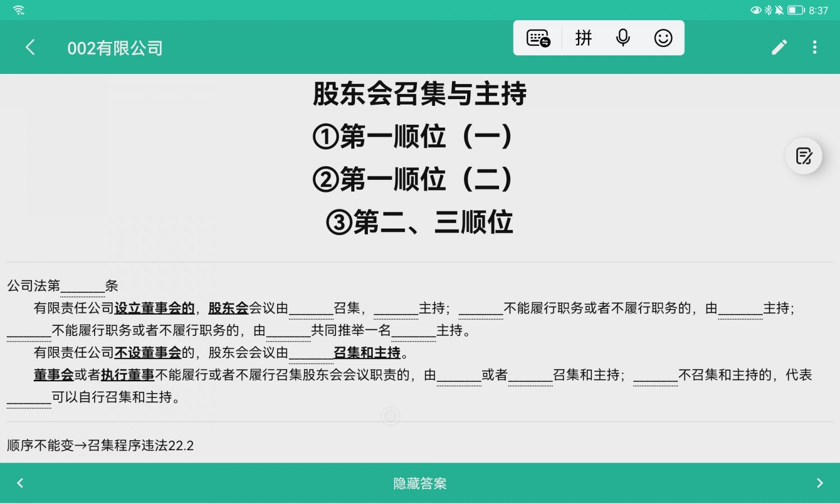Select the underlined 召集和主持 answer
The width and height of the screenshot is (840, 504).
pos(367,353)
